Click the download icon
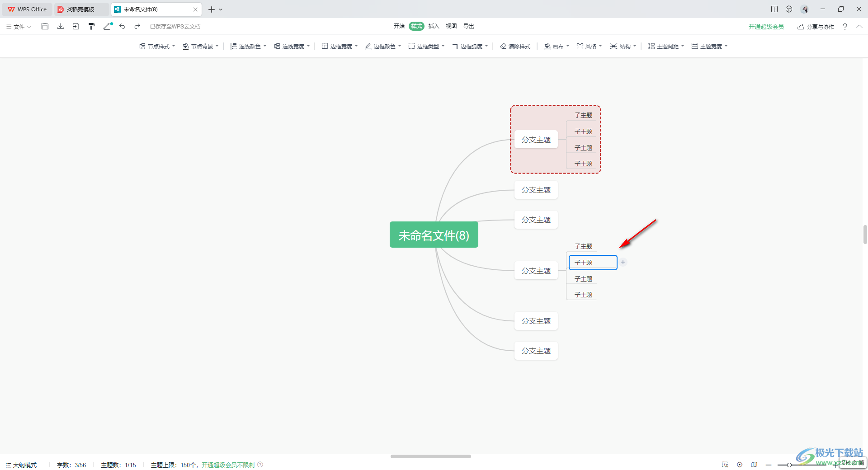Viewport: 868px width, 470px height. tap(60, 26)
